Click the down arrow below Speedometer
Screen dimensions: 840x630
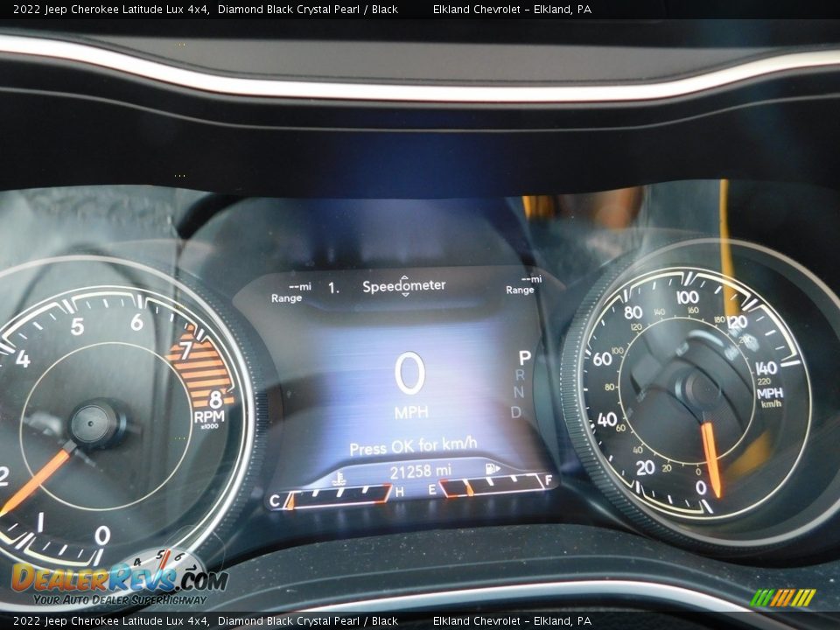coord(405,295)
